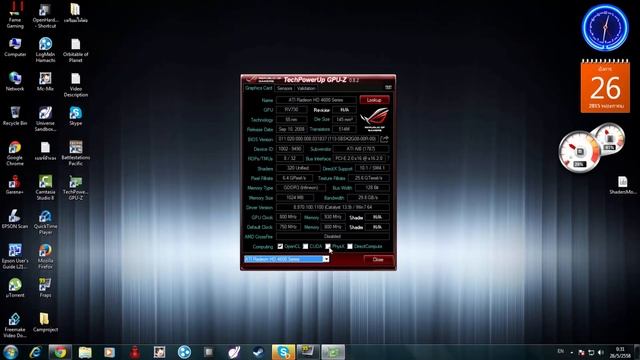Viewport: 640px width, 360px height.
Task: Select Orbitable of Planet file icon
Action: click(76, 50)
